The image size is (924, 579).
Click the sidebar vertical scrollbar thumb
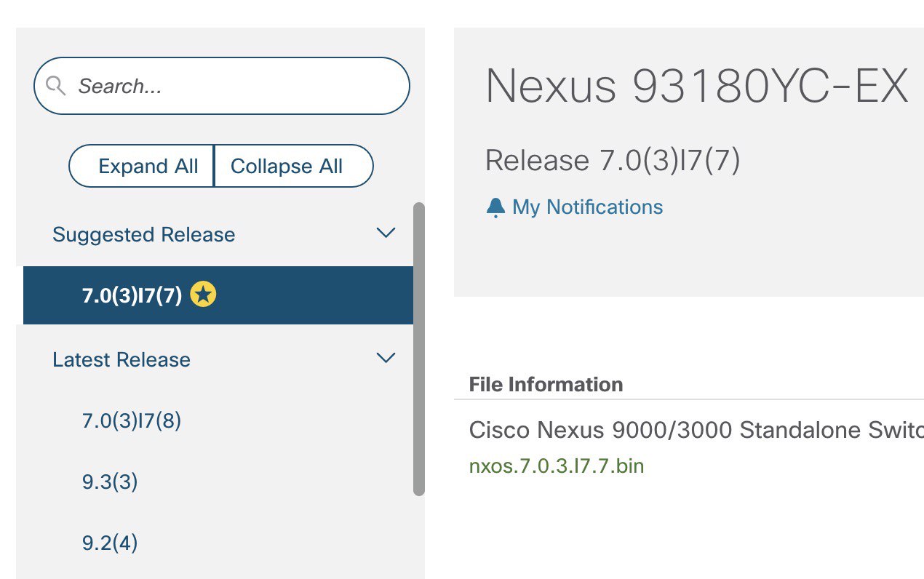pos(418,349)
